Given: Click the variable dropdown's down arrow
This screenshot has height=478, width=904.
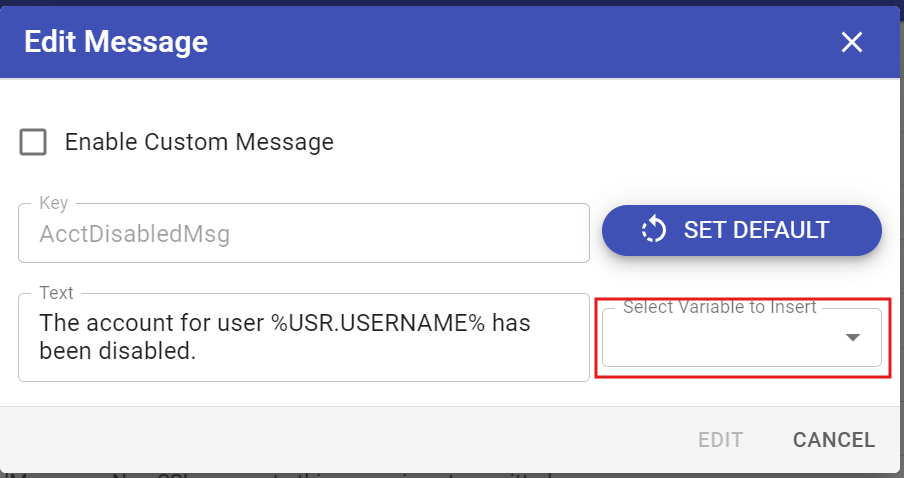Looking at the screenshot, I should point(853,338).
